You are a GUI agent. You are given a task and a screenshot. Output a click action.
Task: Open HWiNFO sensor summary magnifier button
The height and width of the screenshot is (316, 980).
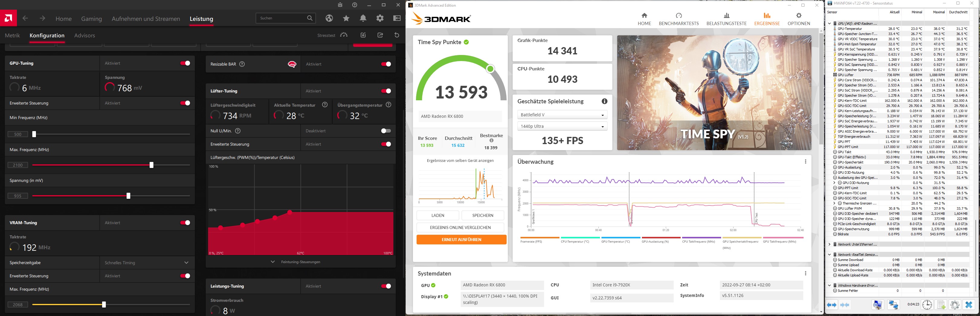[x=878, y=305]
